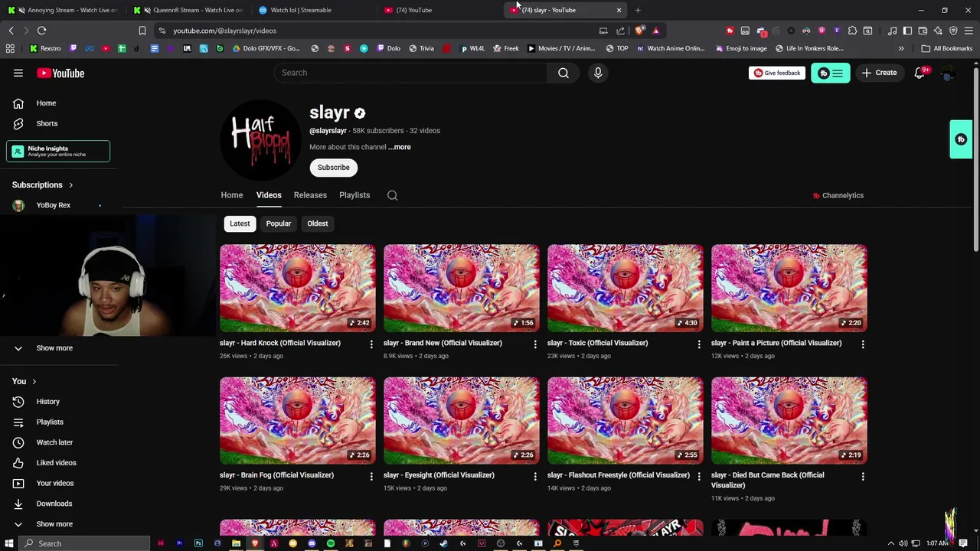
Task: Open options menu for Eyesight video
Action: [535, 476]
